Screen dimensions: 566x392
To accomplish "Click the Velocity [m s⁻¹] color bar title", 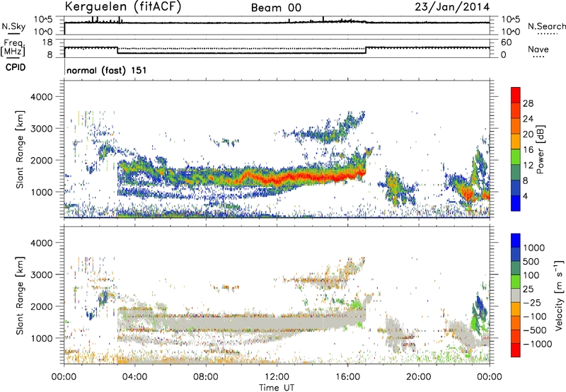I will pyautogui.click(x=559, y=296).
